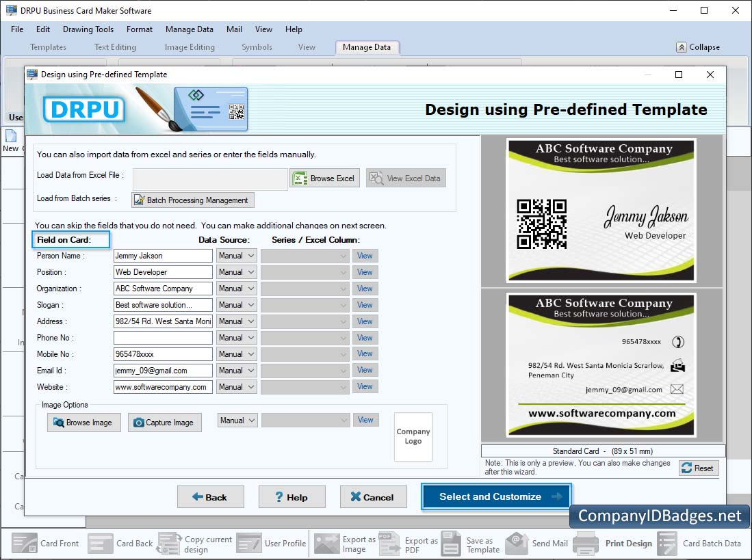Click the Company Logo placeholder
752x560 pixels.
coord(413,437)
